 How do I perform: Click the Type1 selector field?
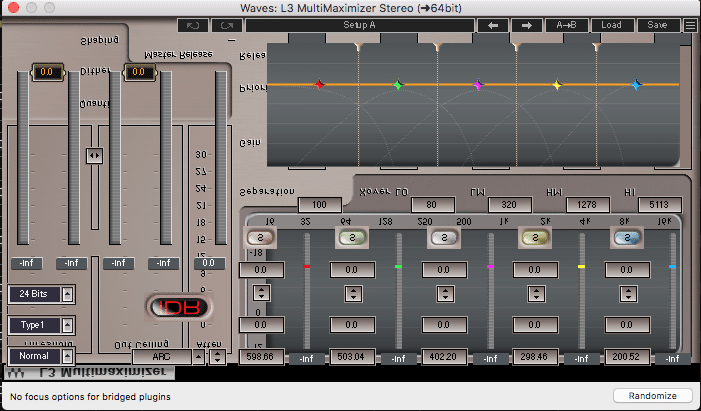click(34, 325)
